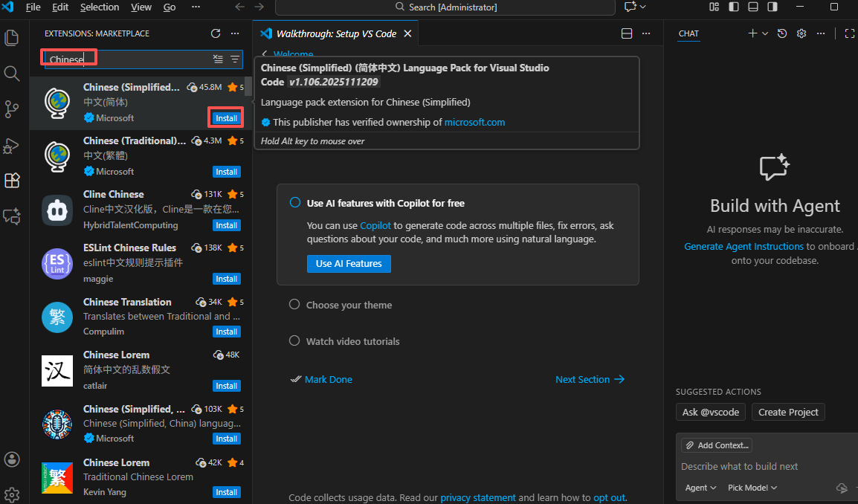Focus the extensions search field containing Chinese
This screenshot has width=858, height=504.
tap(143, 59)
